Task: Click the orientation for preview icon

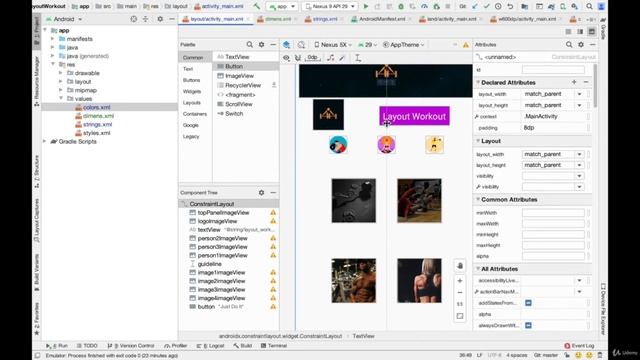Action: pyautogui.click(x=301, y=45)
